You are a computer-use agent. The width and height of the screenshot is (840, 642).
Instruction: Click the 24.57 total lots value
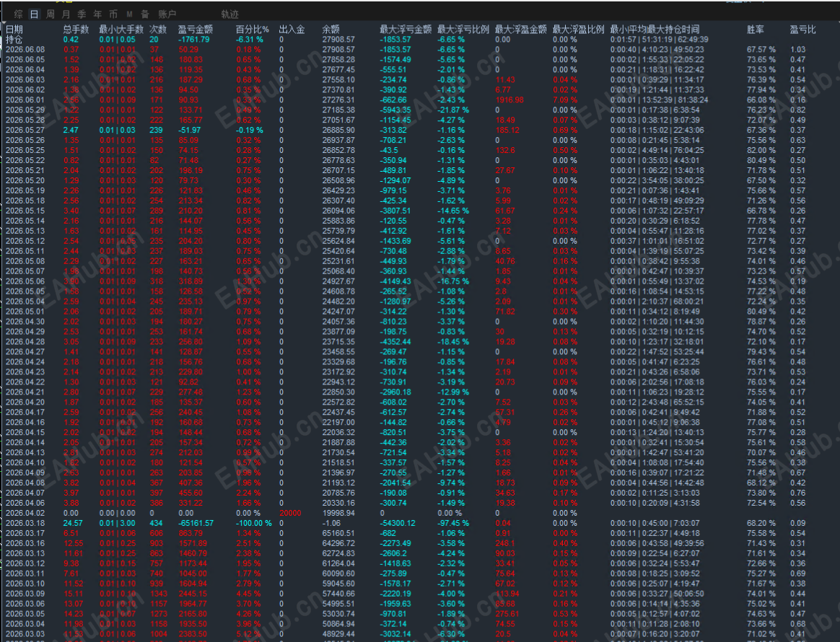[x=73, y=523]
